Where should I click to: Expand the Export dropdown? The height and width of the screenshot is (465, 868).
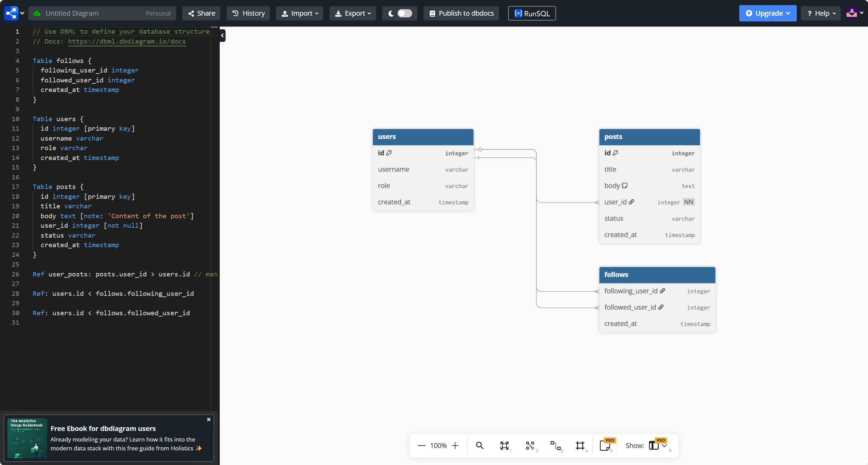point(353,13)
